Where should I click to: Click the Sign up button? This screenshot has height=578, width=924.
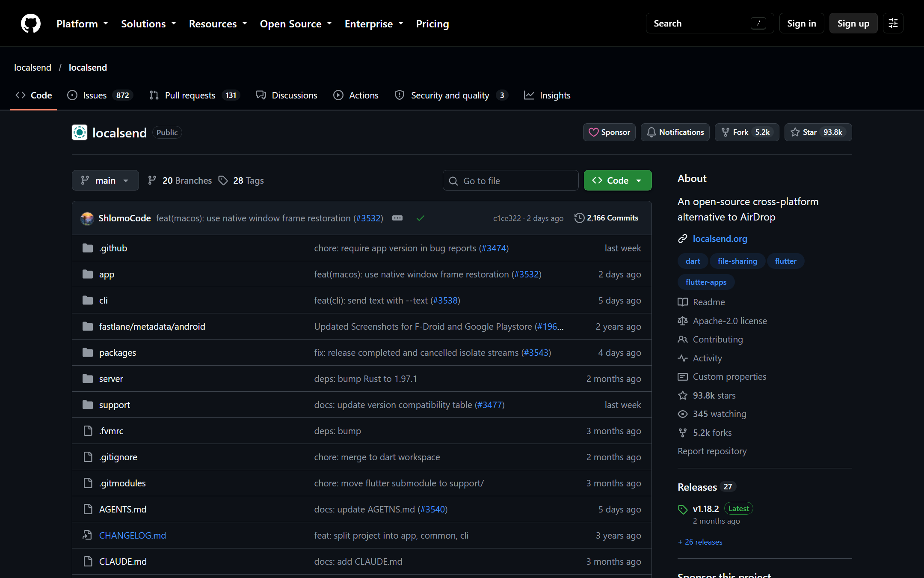(853, 24)
